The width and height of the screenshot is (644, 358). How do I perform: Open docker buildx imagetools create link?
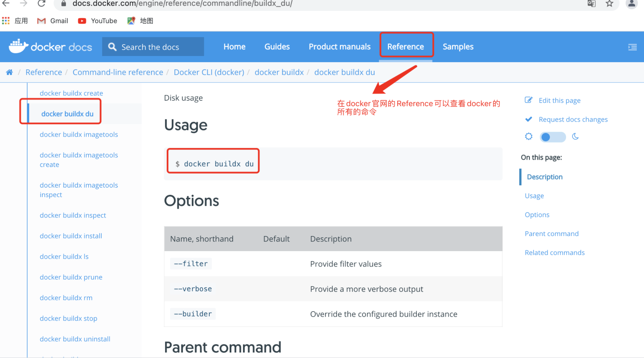tap(79, 160)
